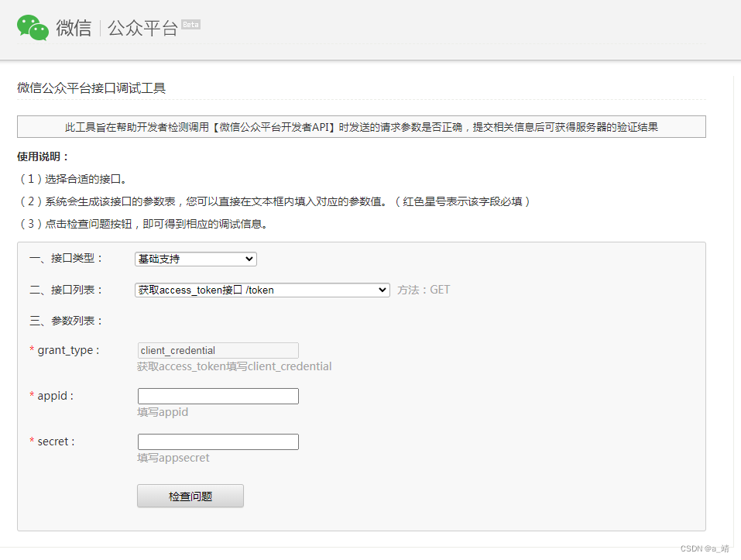Screen dimensions: 741x560
Task: Click the 三、参数列表 label
Action: (x=66, y=321)
